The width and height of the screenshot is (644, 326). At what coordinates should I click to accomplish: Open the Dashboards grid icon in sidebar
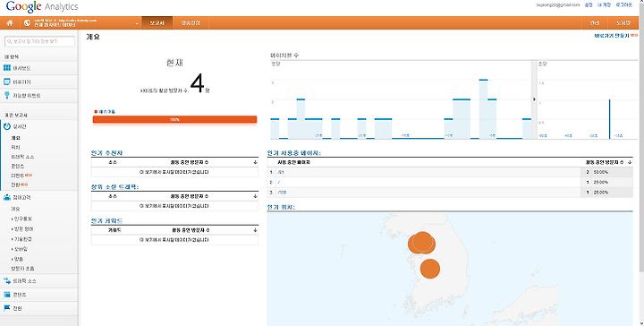click(7, 68)
